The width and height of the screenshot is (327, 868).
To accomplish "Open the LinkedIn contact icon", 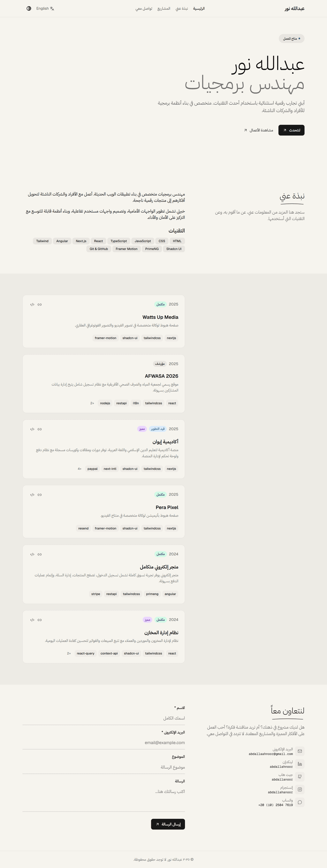I will [300, 764].
